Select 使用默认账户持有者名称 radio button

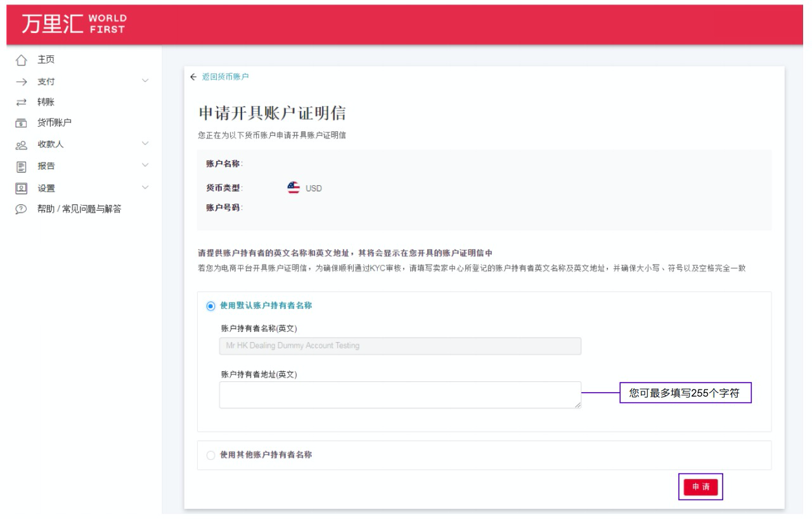(211, 306)
